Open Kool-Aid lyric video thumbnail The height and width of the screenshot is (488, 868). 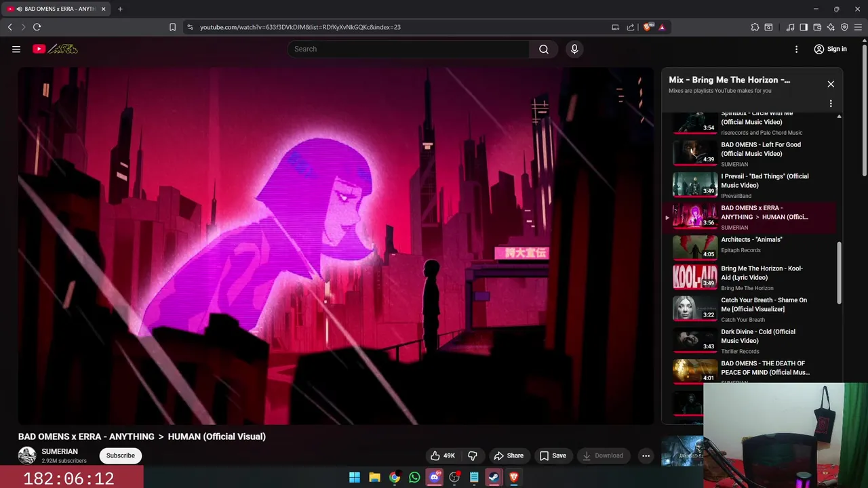695,276
